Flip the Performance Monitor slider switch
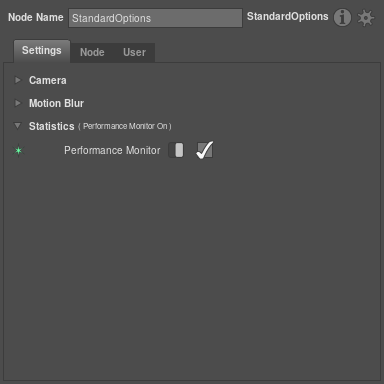 176,150
